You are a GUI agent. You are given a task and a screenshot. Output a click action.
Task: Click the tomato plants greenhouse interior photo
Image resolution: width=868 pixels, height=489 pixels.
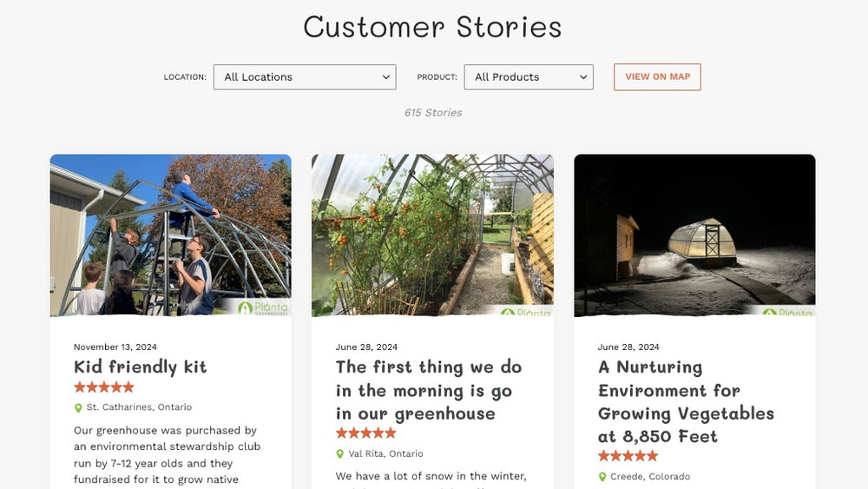coord(432,235)
